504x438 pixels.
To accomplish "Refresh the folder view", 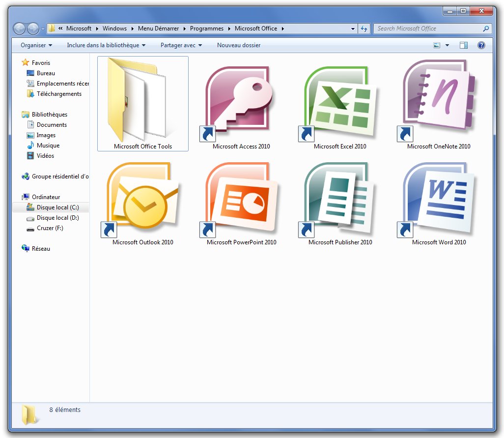I will (x=364, y=29).
